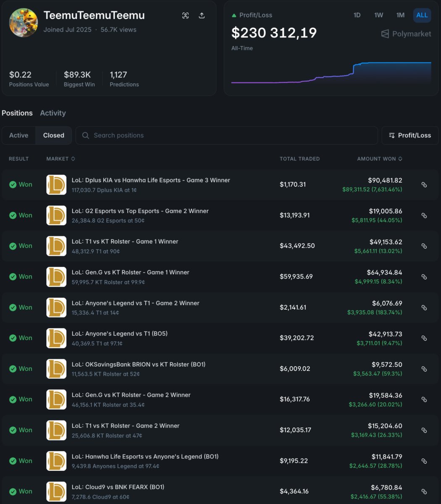Switch chart range to 1D
This screenshot has height=504, width=441.
coord(357,15)
